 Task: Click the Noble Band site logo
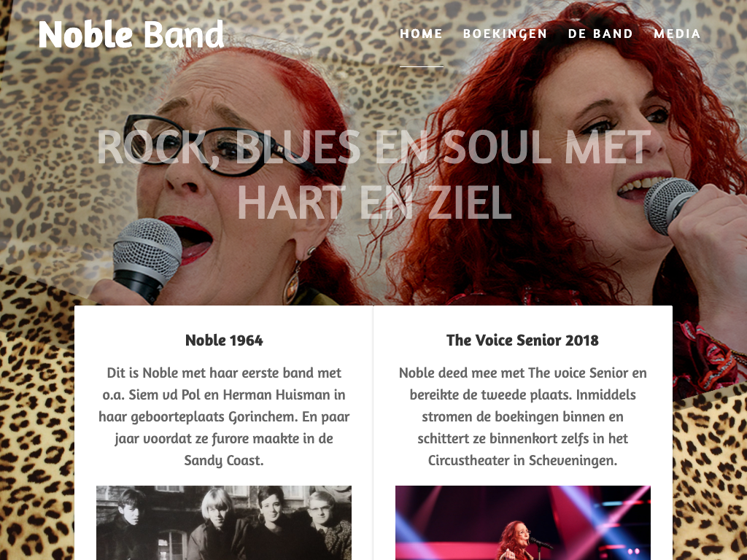(131, 34)
